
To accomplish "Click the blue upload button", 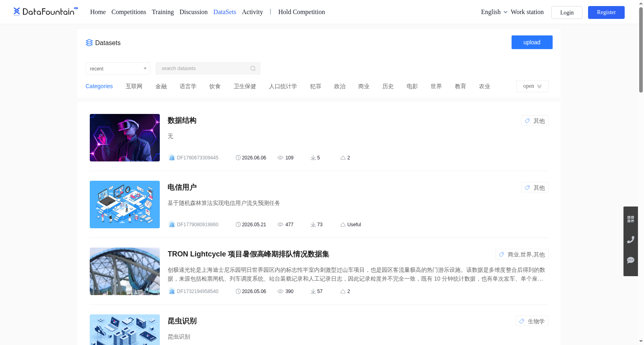I will pyautogui.click(x=532, y=42).
